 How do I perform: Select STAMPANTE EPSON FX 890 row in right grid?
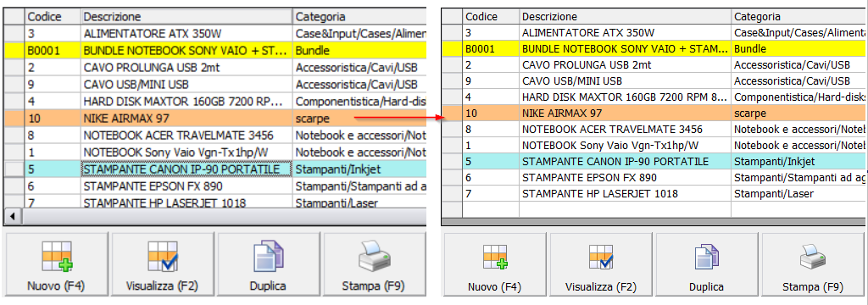(654, 178)
